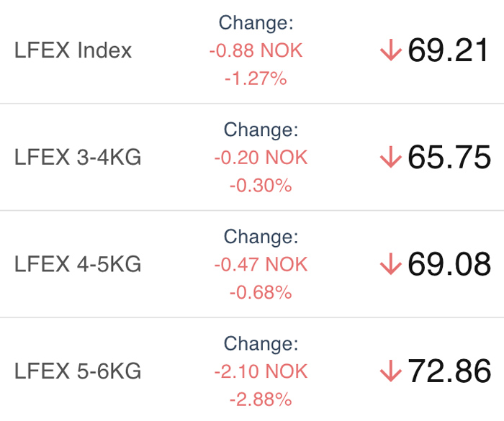Click the down arrow next to 72.86
This screenshot has width=504, height=421.
coord(390,371)
